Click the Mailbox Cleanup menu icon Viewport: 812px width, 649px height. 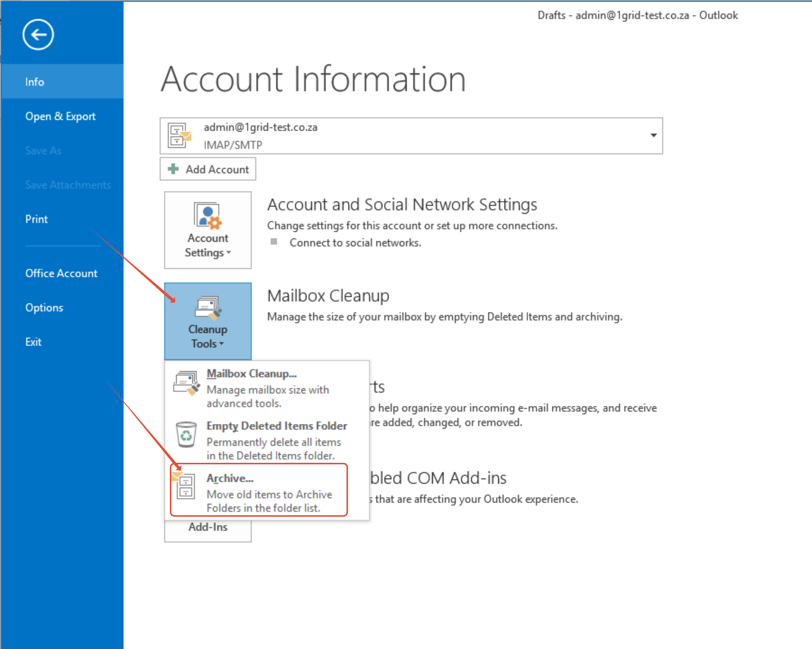point(186,383)
